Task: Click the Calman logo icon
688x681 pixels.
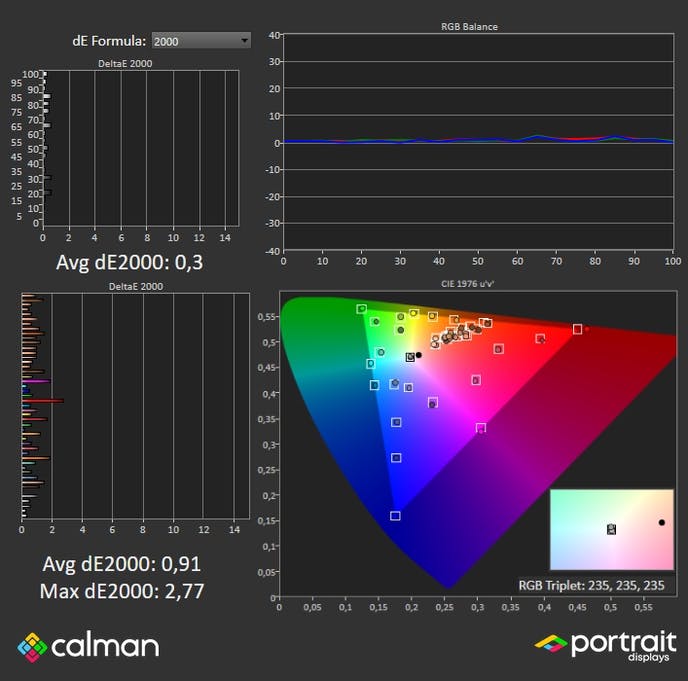Action: (x=32, y=645)
